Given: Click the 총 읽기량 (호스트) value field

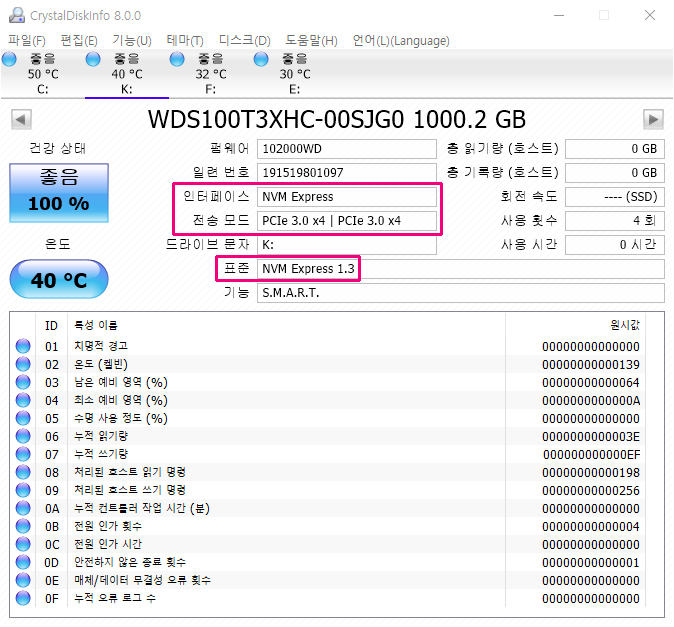Looking at the screenshot, I should coord(615,149).
